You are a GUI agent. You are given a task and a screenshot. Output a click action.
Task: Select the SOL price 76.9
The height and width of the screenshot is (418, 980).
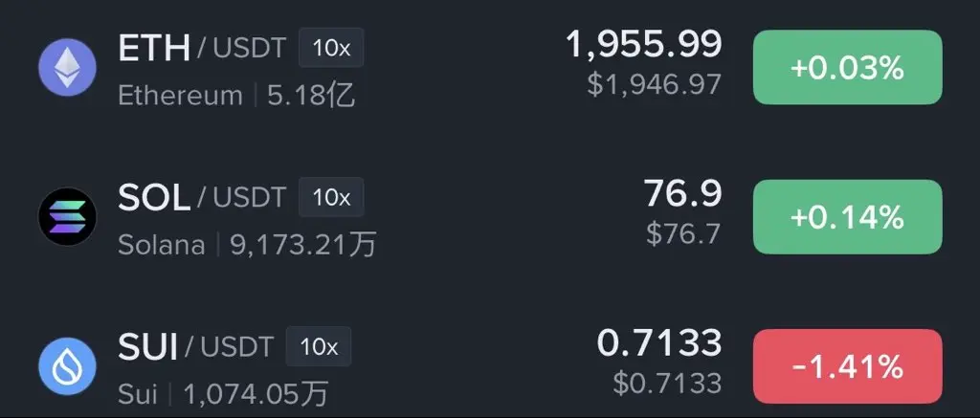tap(683, 193)
